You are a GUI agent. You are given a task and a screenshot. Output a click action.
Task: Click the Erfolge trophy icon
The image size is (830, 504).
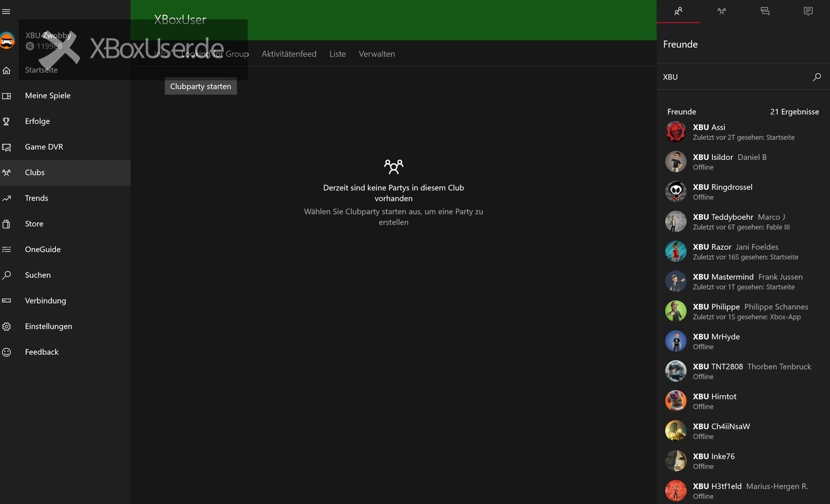tap(6, 121)
